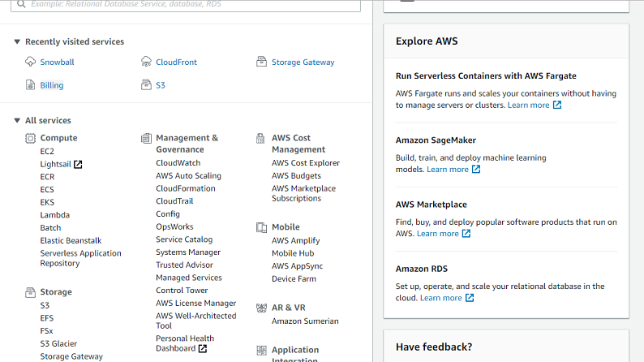Screen dimensions: 644x362
Task: Open EKS service
Action: [x=47, y=202]
